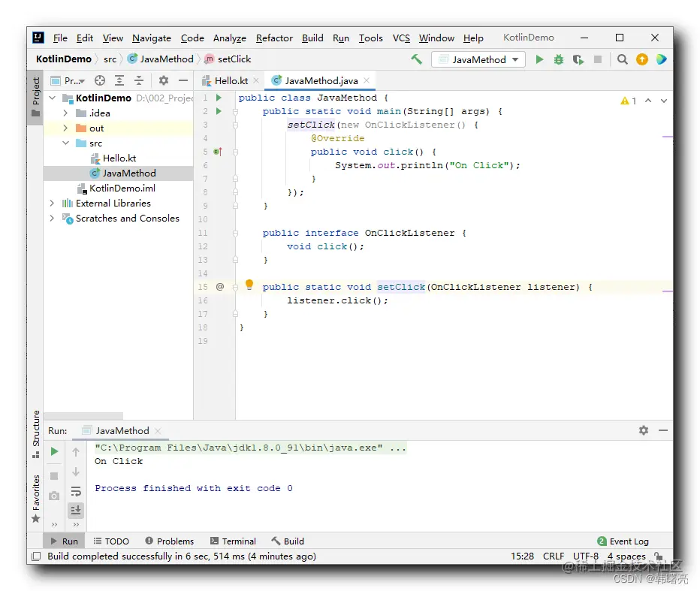700x591 pixels.
Task: Click the Run panel stop square icon
Action: [x=54, y=476]
